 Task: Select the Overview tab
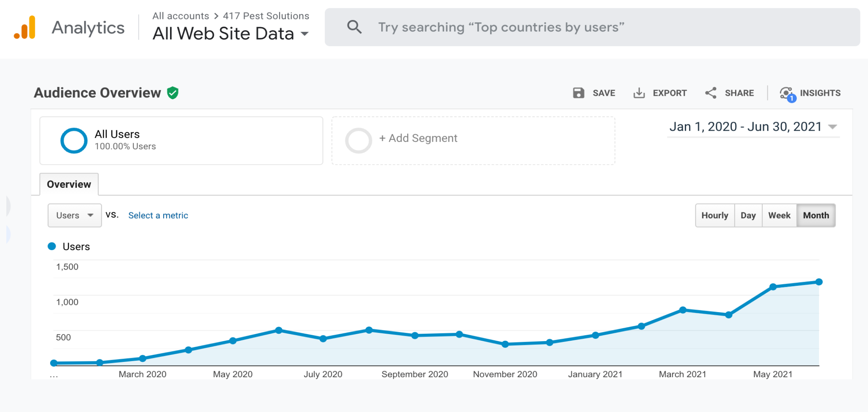[x=69, y=184]
